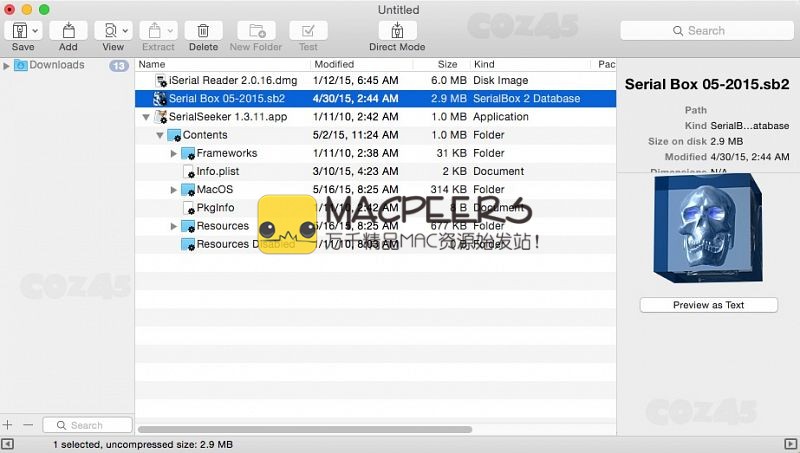The image size is (800, 453).
Task: Click the sidebar minus remove button
Action: 29,424
